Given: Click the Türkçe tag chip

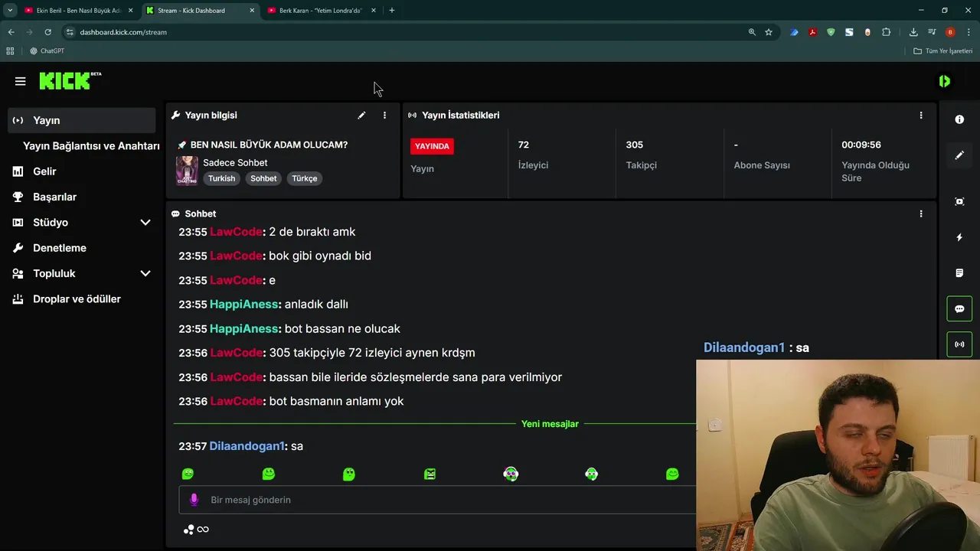Looking at the screenshot, I should [304, 178].
